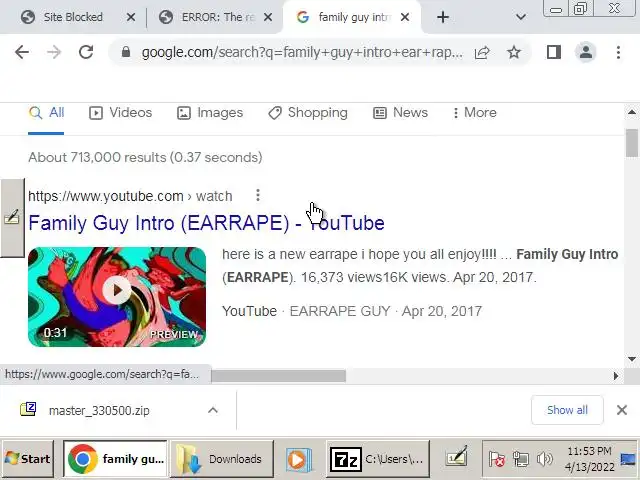This screenshot has width=640, height=480.
Task: Click the forward navigation arrow
Action: (53, 52)
